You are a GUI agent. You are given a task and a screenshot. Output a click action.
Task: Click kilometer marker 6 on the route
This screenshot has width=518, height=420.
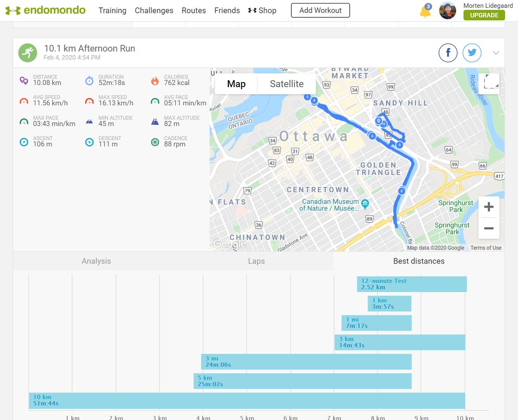click(x=372, y=136)
